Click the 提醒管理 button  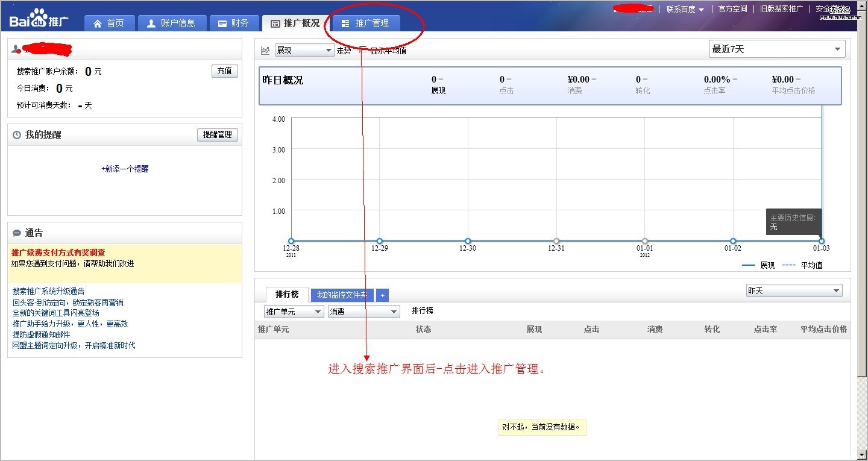217,135
